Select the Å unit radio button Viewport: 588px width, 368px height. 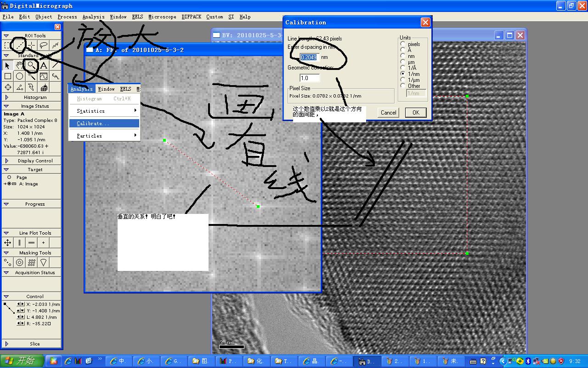pyautogui.click(x=403, y=50)
